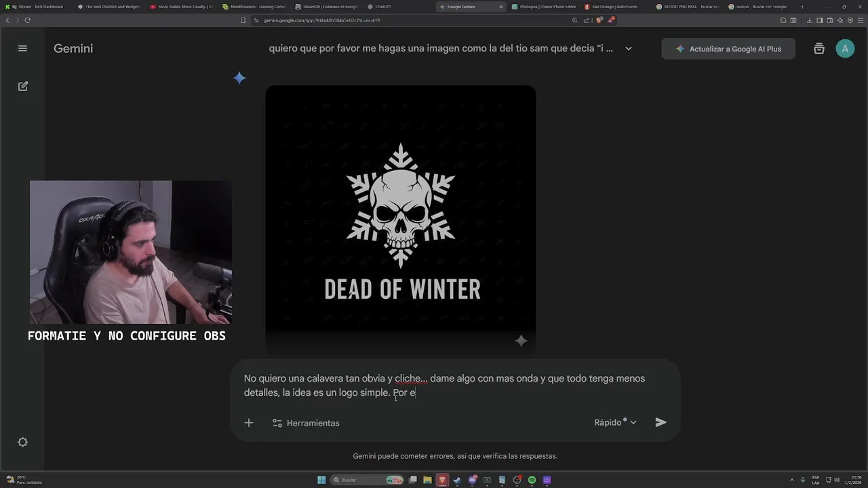This screenshot has width=868, height=488.
Task: Switch to the Bad Grunge dafont.com tab
Action: click(x=616, y=7)
